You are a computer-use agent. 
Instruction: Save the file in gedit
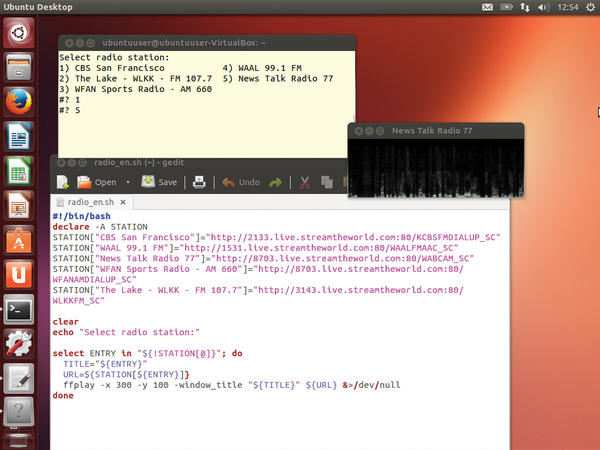(159, 182)
